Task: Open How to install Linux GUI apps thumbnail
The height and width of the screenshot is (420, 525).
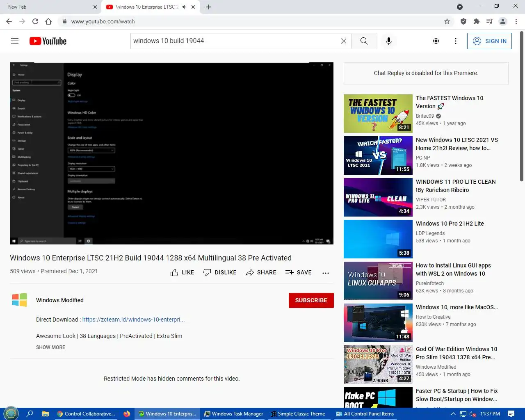Action: point(378,281)
